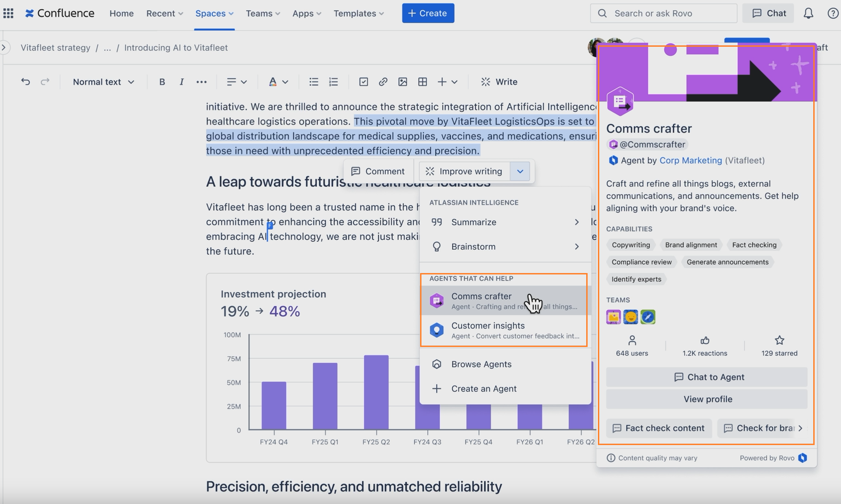Toggle bold formatting
Screen dimensions: 841x504
[162, 82]
